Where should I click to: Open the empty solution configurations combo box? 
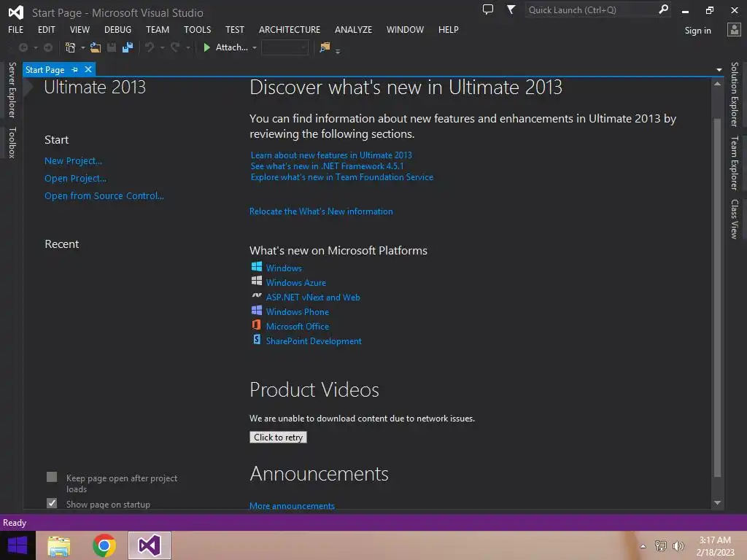coord(285,47)
